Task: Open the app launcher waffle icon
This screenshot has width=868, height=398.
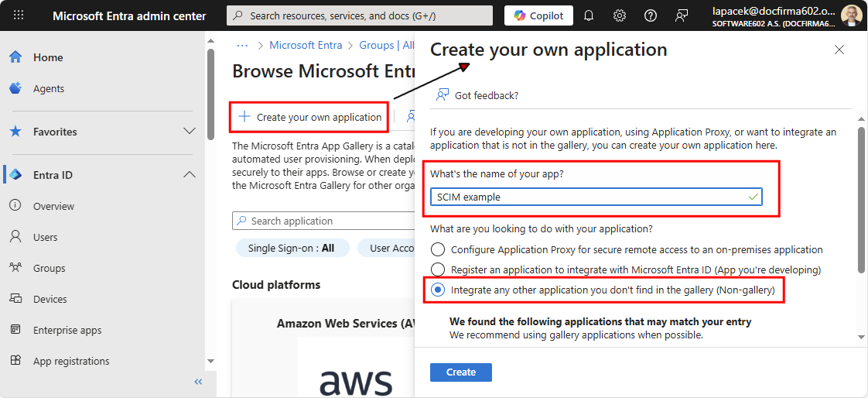Action: tap(19, 15)
